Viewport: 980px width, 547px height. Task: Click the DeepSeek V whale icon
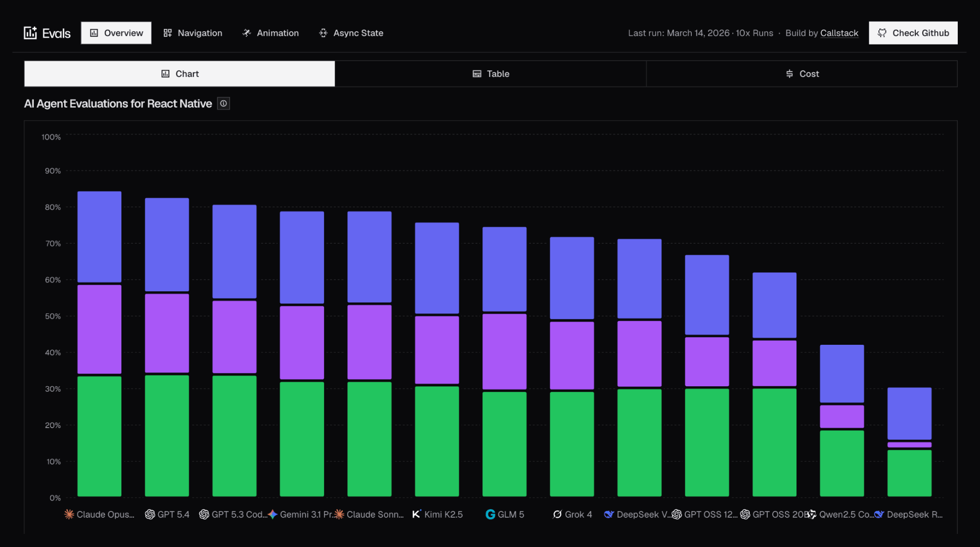pyautogui.click(x=609, y=514)
